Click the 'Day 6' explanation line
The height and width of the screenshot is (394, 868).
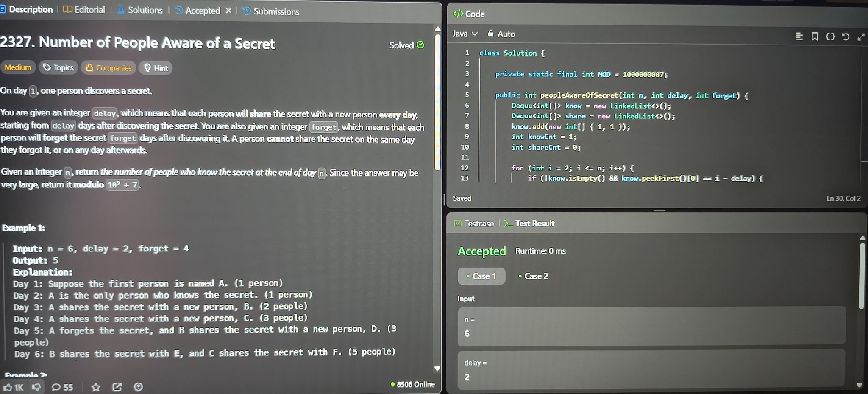(x=205, y=353)
